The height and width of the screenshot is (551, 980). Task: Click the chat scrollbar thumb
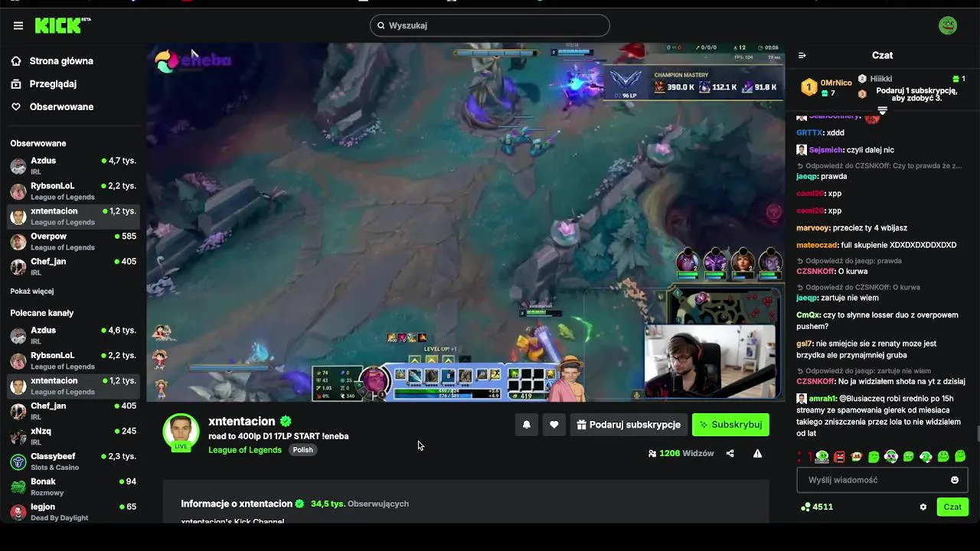pos(978,434)
